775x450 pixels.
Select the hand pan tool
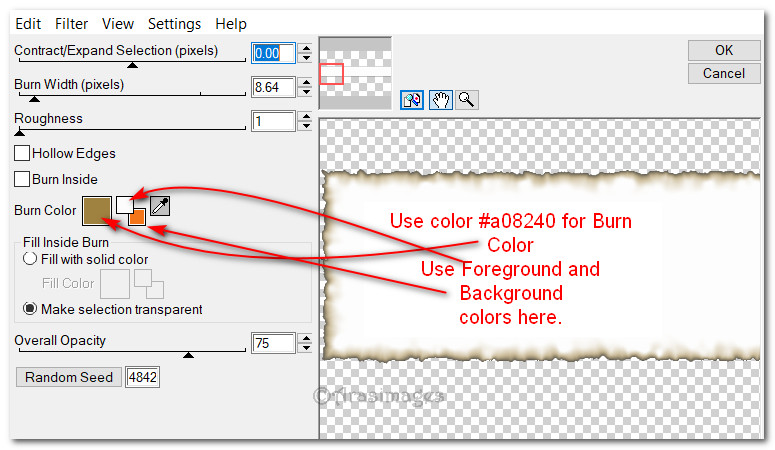[x=440, y=100]
